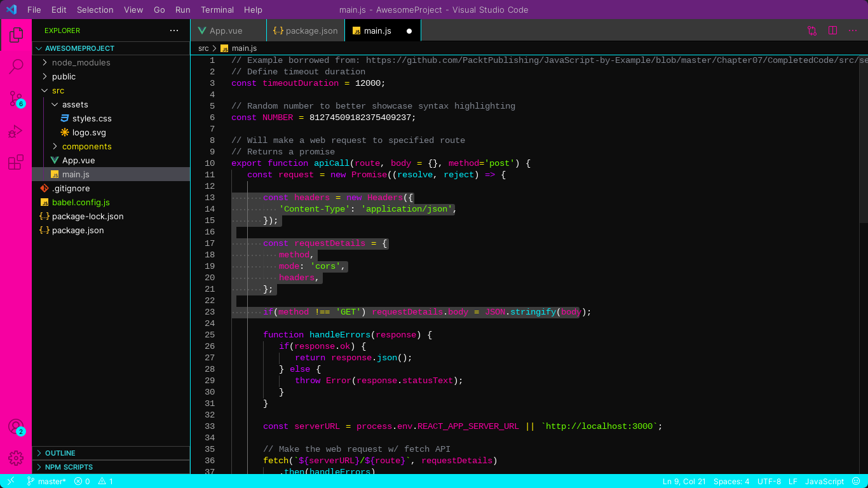868x488 pixels.
Task: Open the Terminal menu
Action: coord(217,10)
